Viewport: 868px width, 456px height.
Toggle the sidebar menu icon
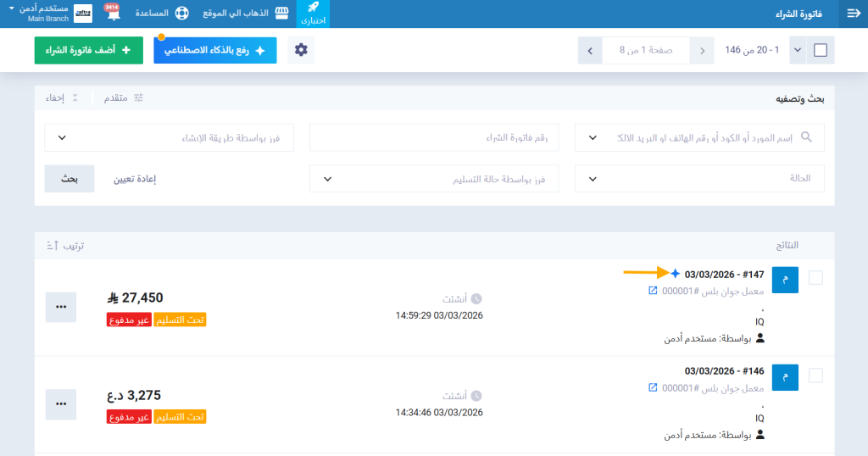tap(853, 14)
